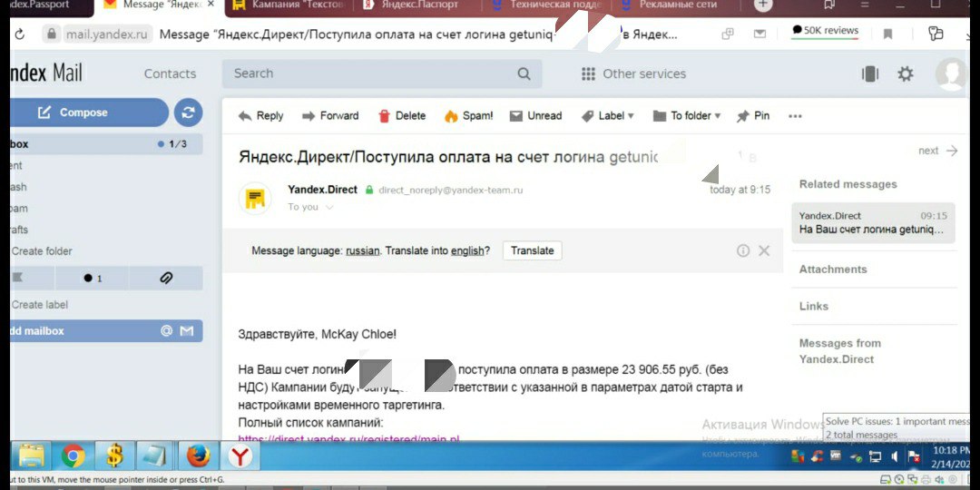Open related message from Yandex.Direct 09:15
Viewport: 980px width, 490px height.
pyautogui.click(x=873, y=222)
